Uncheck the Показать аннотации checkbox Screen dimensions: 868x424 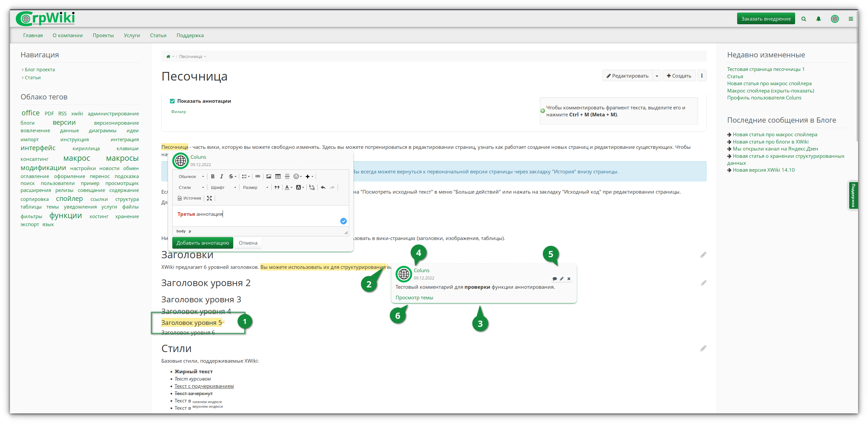(x=172, y=101)
